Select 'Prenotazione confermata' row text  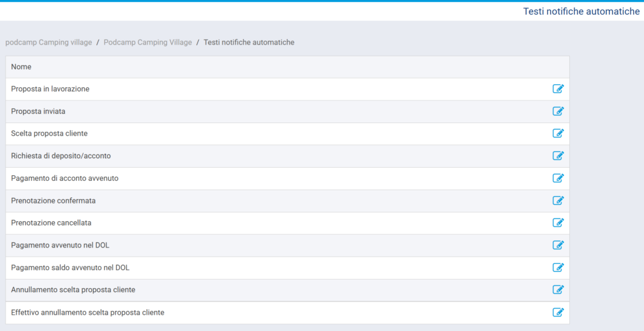pyautogui.click(x=53, y=200)
